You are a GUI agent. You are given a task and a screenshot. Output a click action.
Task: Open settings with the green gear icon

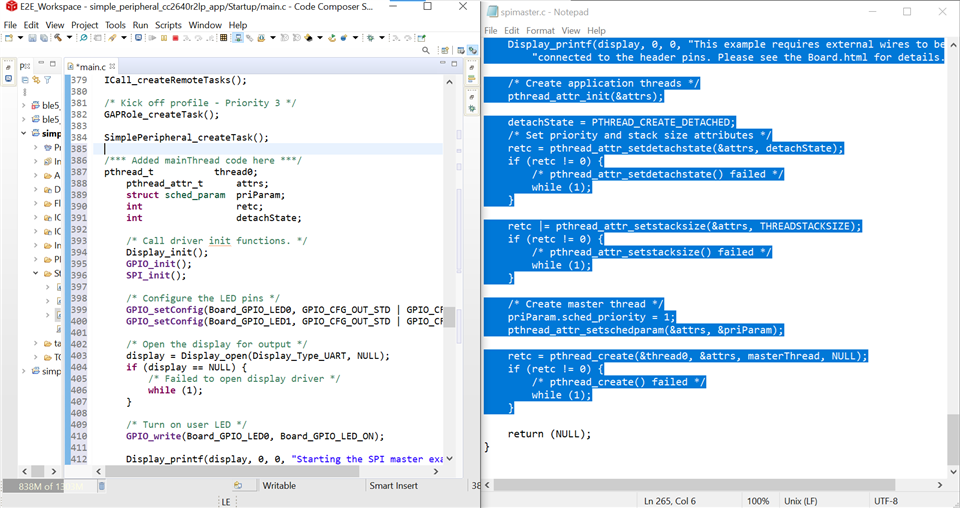tap(370, 38)
